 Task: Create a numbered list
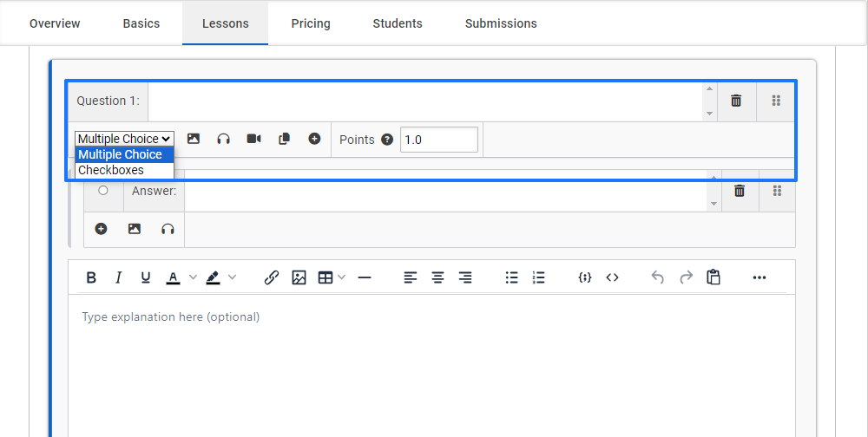click(539, 277)
